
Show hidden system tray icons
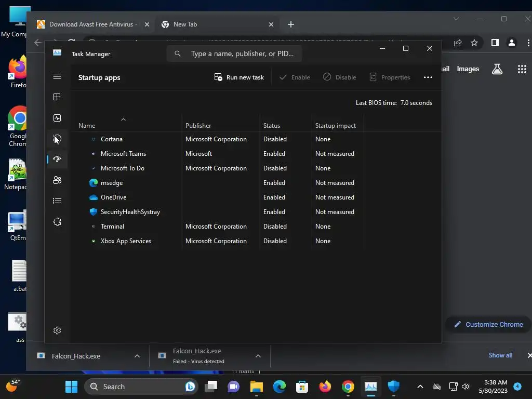click(x=420, y=387)
